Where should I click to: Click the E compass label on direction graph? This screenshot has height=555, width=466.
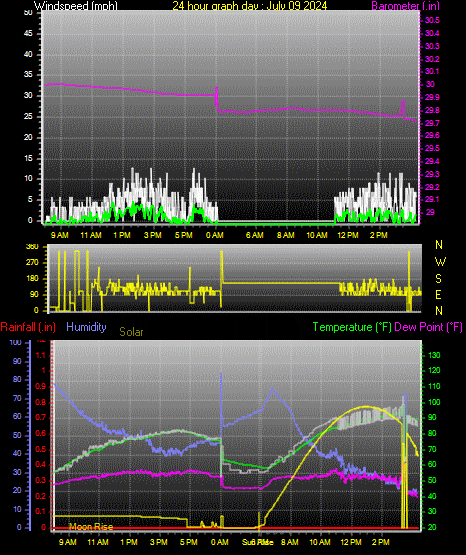coord(438,294)
